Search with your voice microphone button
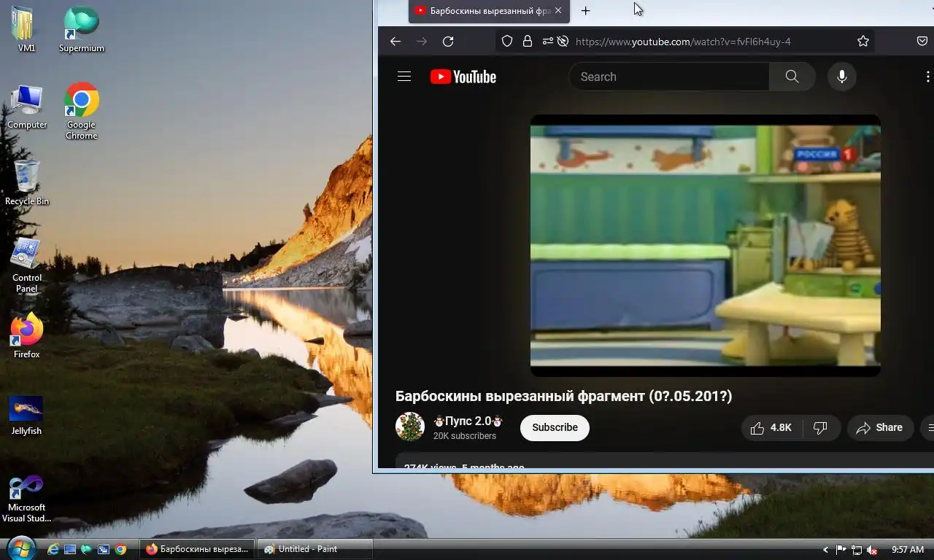 point(842,77)
